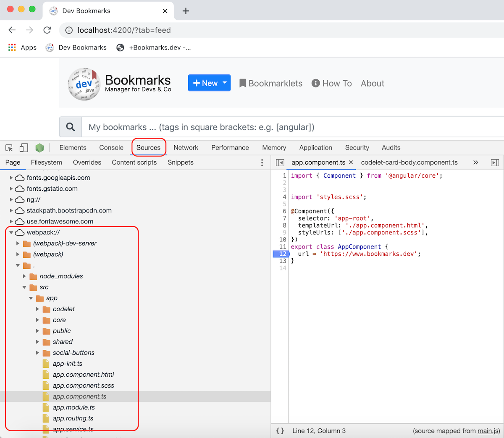Open a new browser tab with plus
Image resolution: width=504 pixels, height=438 pixels.
click(x=186, y=11)
